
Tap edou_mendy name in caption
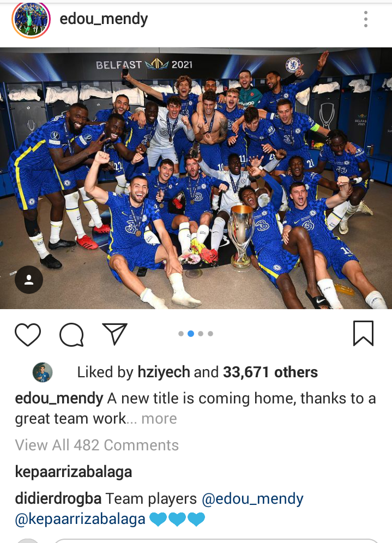click(59, 399)
